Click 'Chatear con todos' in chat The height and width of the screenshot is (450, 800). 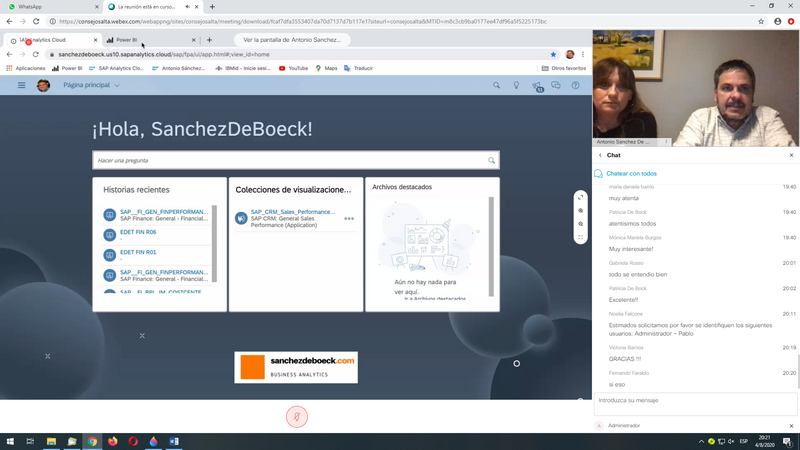click(631, 173)
